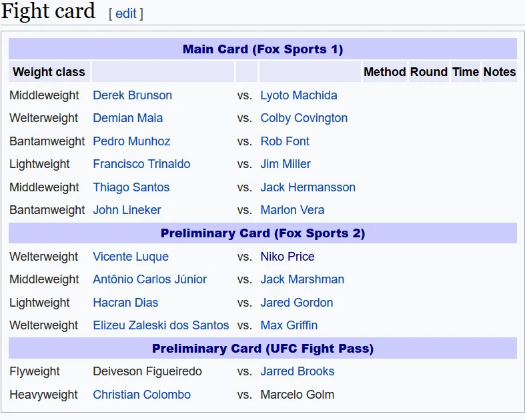Click the Jarred Brooks link
This screenshot has width=525, height=420.
point(297,371)
